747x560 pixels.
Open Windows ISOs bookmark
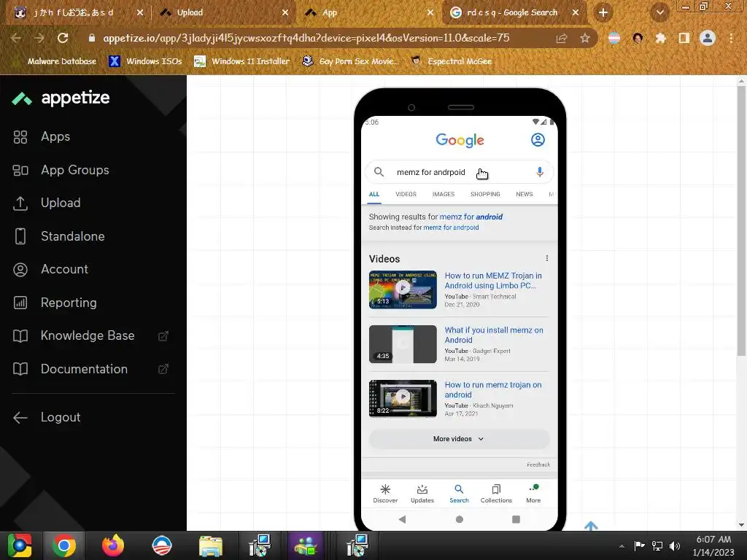coord(146,61)
